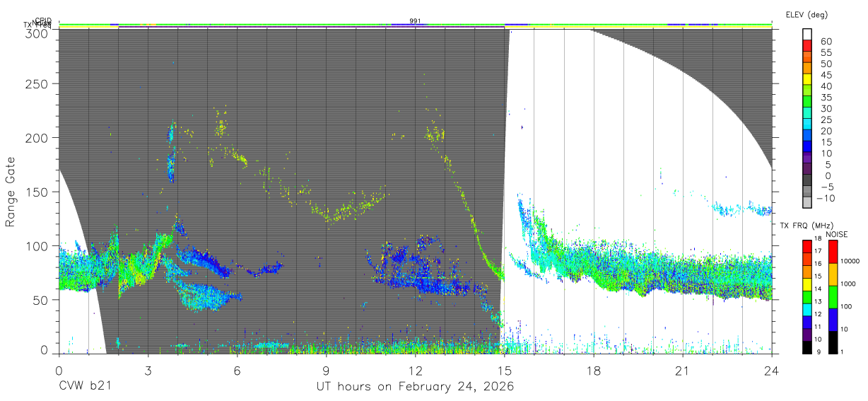The width and height of the screenshot is (868, 401).
Task: Click the "NOISE" legend title above the noise bar
Action: coord(837,234)
